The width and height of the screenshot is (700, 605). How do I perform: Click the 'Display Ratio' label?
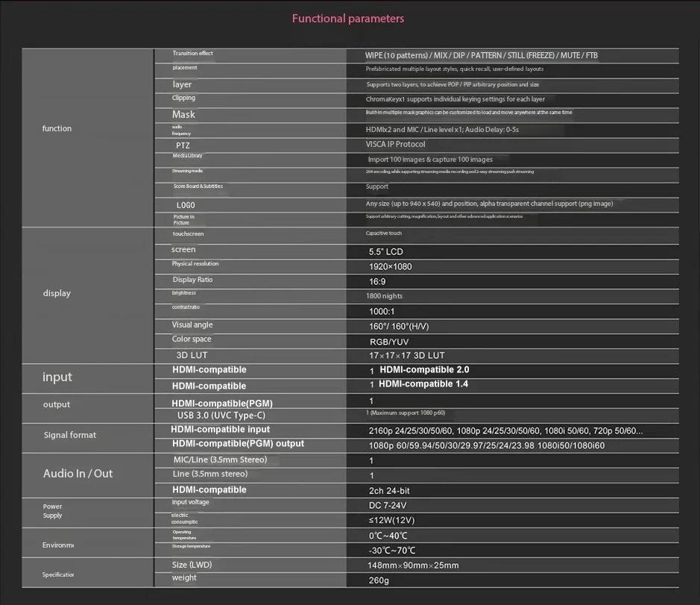pos(192,280)
